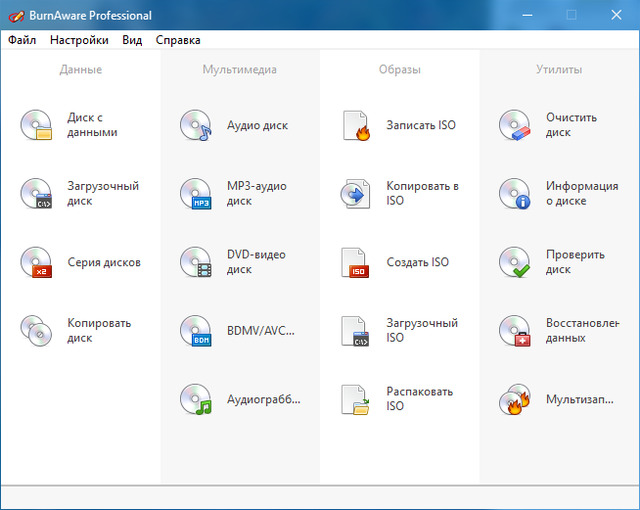
Task: Click the Записать ISO flame icon
Action: click(x=356, y=125)
